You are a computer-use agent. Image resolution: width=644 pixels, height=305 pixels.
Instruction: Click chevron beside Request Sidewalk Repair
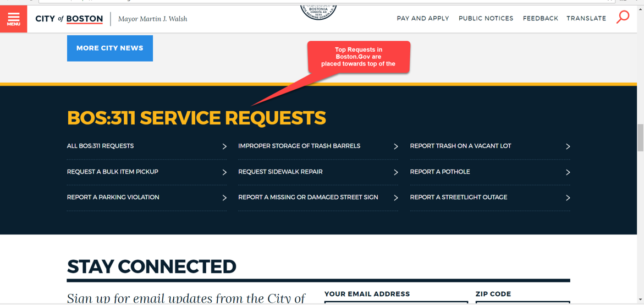[395, 172]
